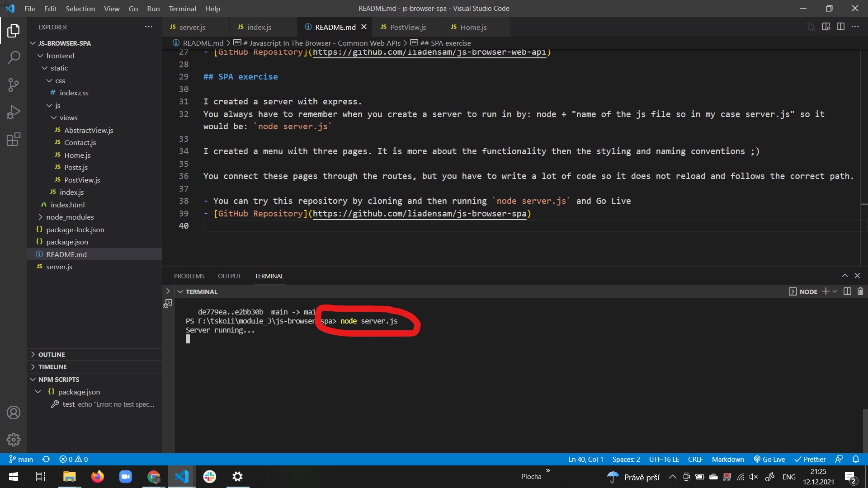Image resolution: width=868 pixels, height=488 pixels.
Task: Kill the terminal with trash icon
Action: (860, 291)
